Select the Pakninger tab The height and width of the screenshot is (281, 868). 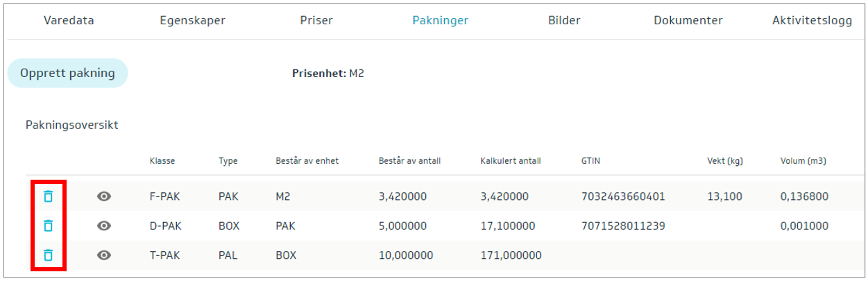(x=440, y=20)
